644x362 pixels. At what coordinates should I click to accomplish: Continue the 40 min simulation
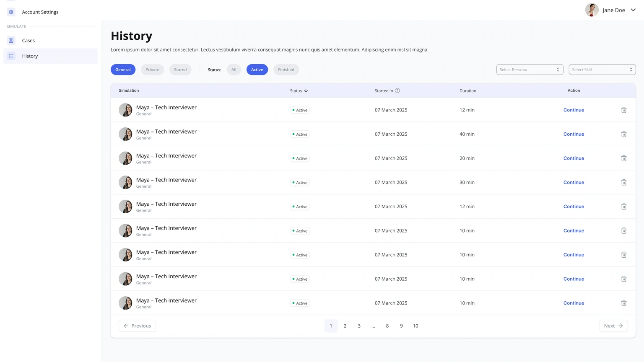(574, 134)
